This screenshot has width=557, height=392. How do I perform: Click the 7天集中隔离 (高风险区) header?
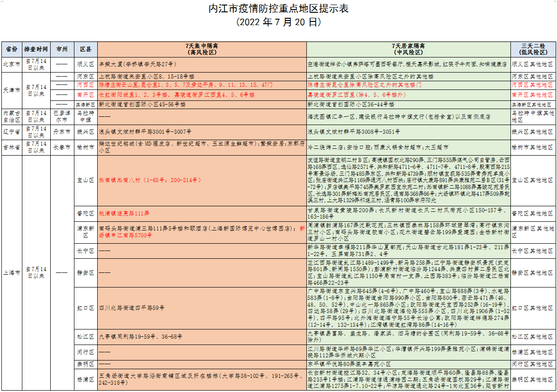(x=201, y=49)
